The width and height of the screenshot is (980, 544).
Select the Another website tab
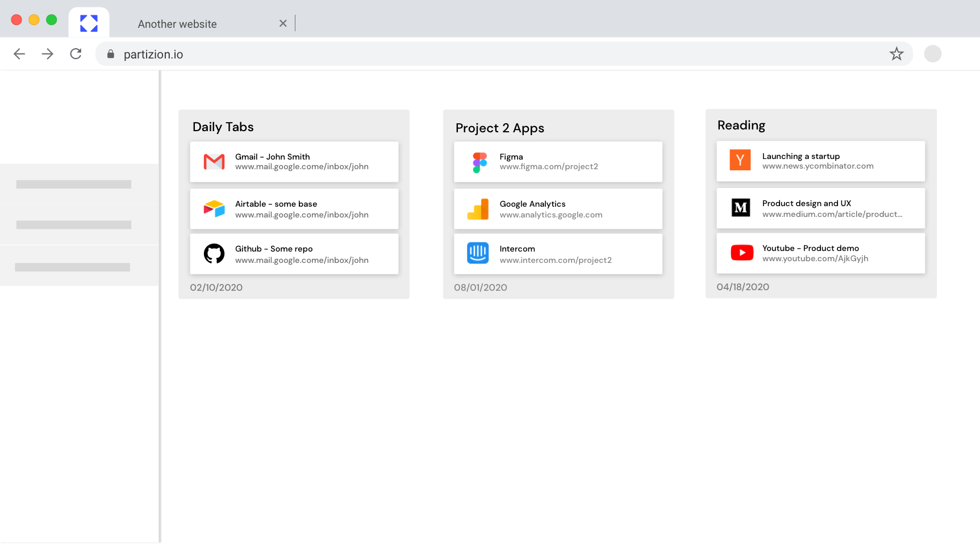(x=177, y=24)
